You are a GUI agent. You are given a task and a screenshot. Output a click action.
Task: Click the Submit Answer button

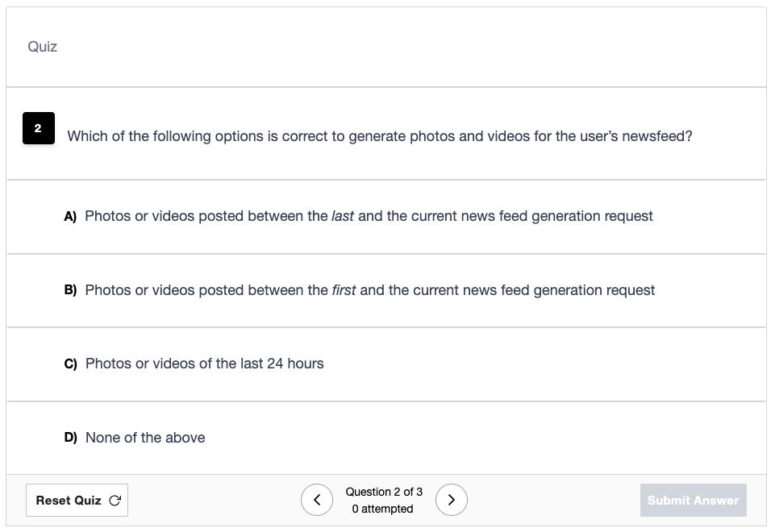point(693,501)
